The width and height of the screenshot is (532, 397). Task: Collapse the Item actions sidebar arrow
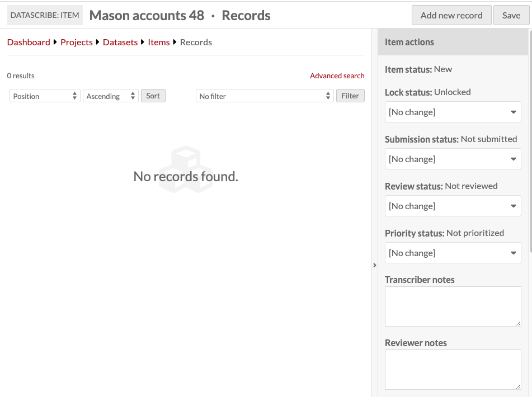point(375,265)
